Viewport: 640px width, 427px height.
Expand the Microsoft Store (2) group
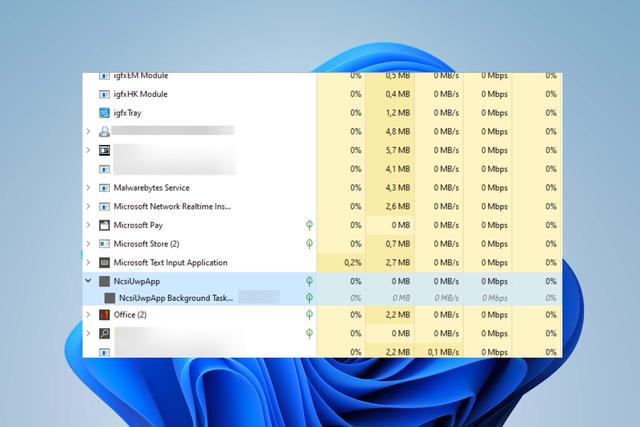click(88, 244)
